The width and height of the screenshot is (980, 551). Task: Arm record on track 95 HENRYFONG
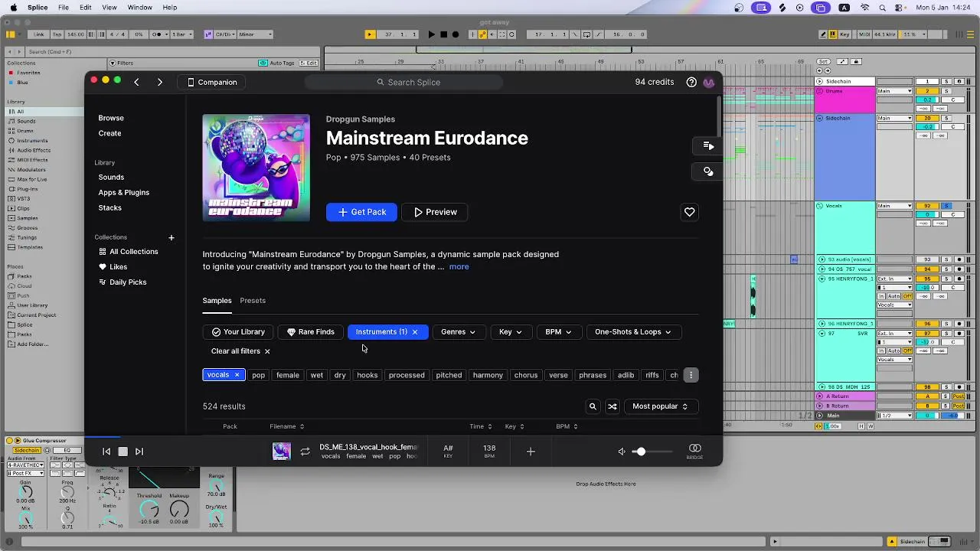coord(959,279)
